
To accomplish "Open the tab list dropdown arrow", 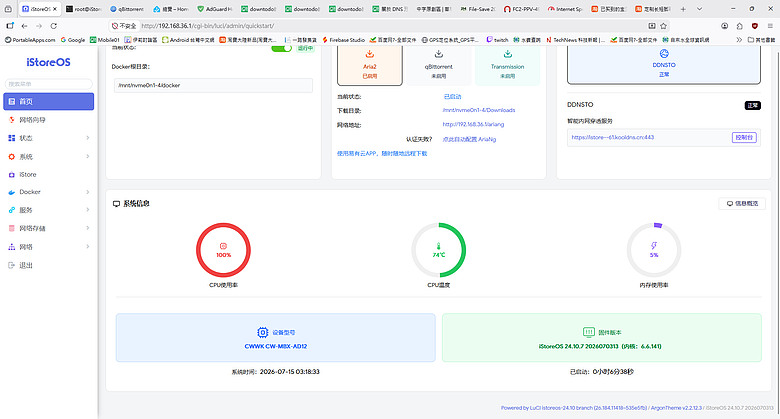I will tap(699, 9).
